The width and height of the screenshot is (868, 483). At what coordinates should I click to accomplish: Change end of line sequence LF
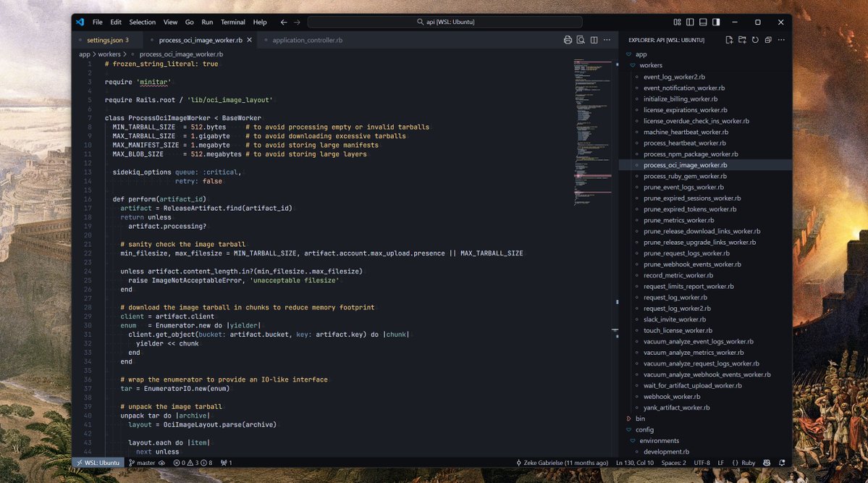click(x=721, y=463)
